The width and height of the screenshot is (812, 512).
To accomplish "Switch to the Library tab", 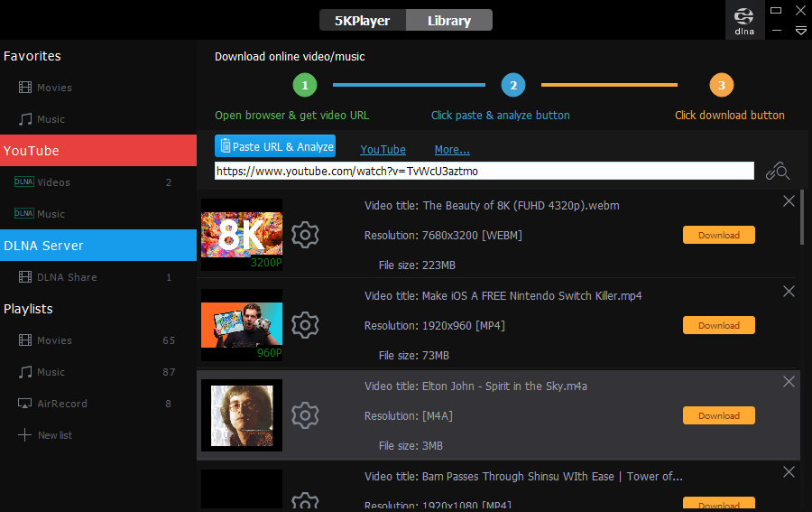I will click(x=449, y=20).
